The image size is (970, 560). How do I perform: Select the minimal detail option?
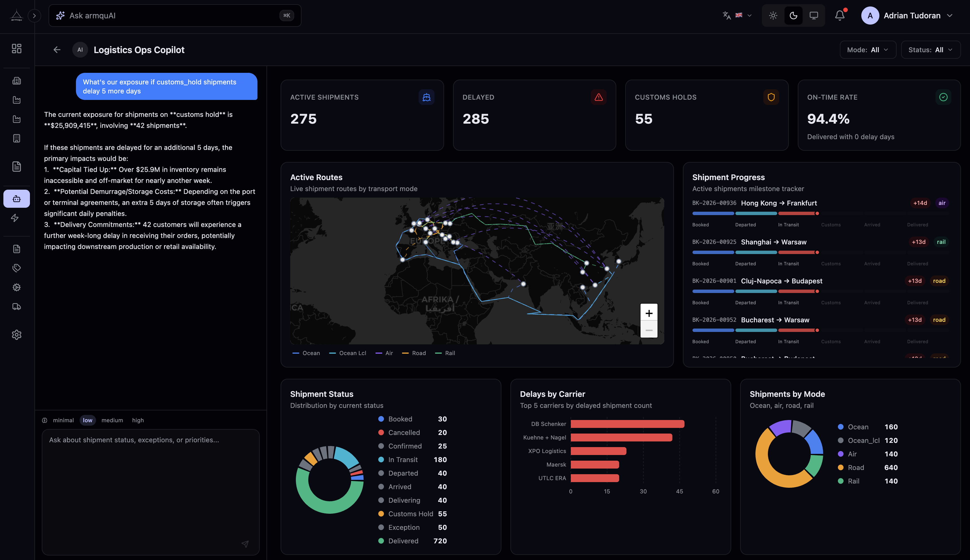click(63, 420)
